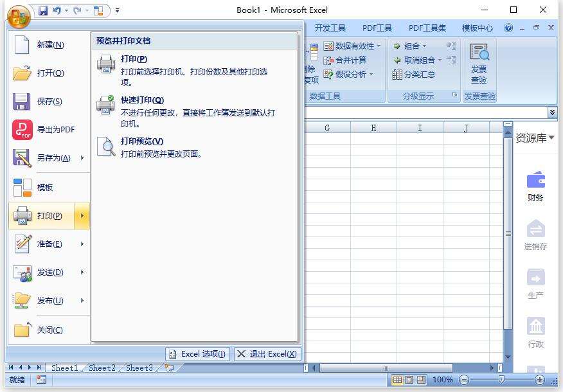The height and width of the screenshot is (392, 563).
Task: Switch to Normal view in status bar
Action: point(397,379)
